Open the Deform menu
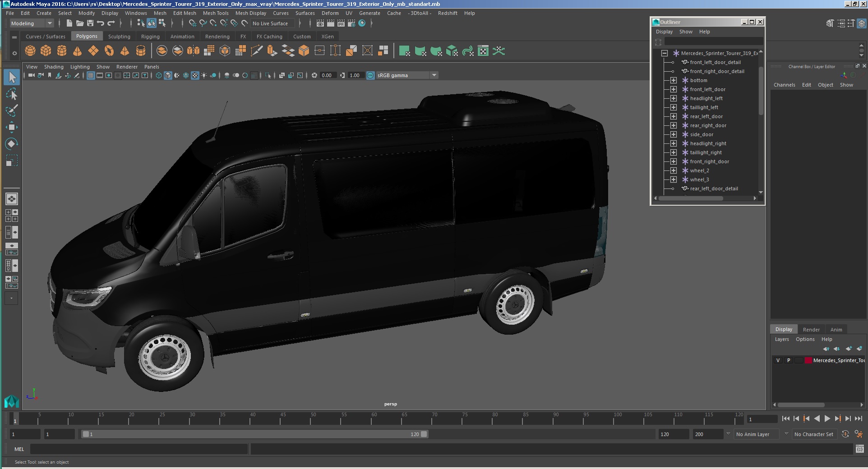The width and height of the screenshot is (868, 469). [330, 13]
